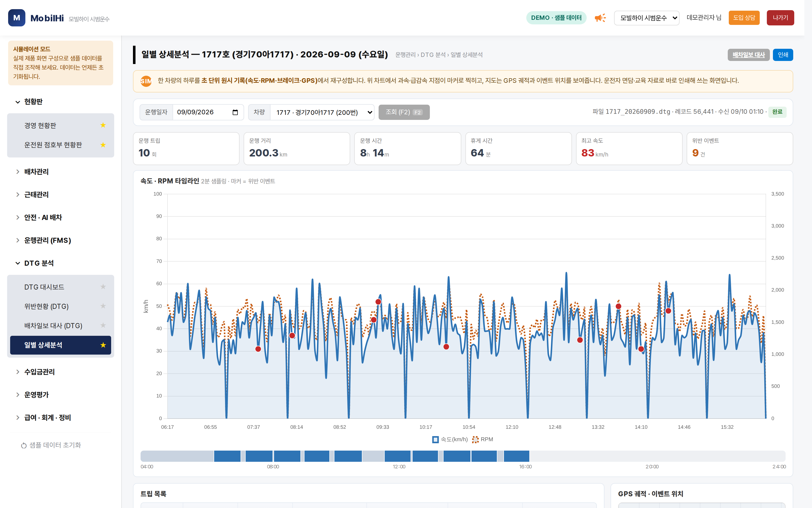Click the 위반 이벤트 9 건 card
This screenshot has width=812, height=508.
click(x=740, y=149)
